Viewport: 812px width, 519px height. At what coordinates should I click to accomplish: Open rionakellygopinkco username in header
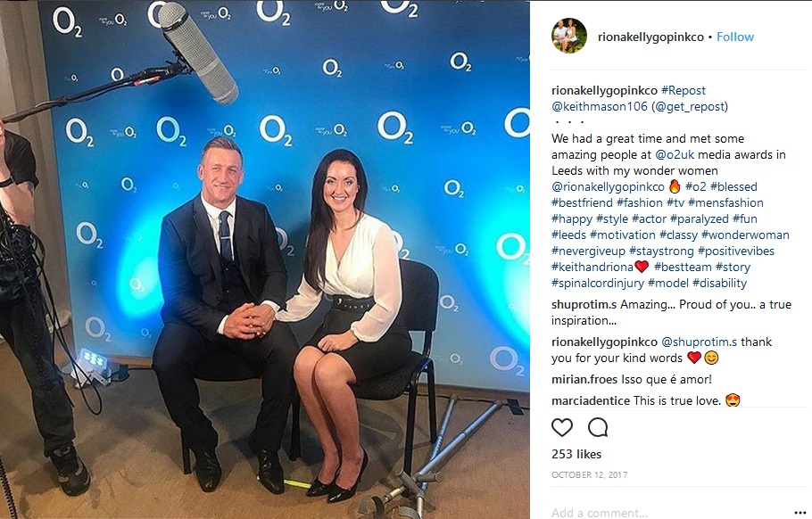pos(650,37)
